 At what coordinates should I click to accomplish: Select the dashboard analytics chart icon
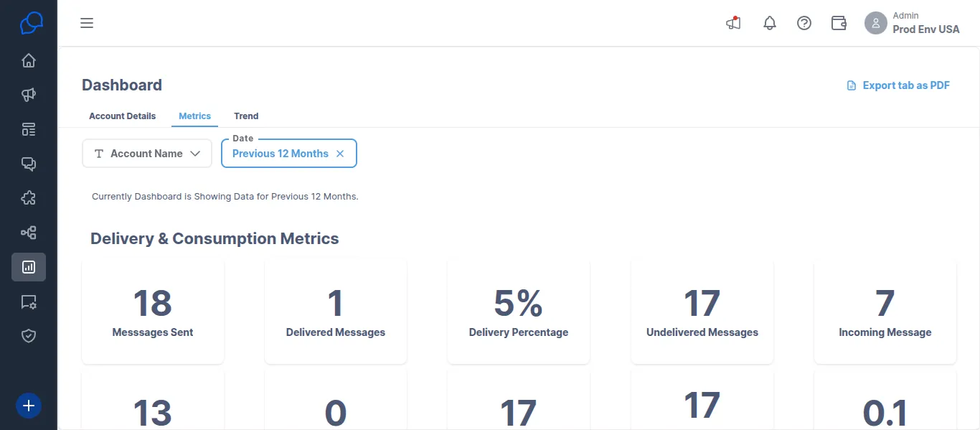(x=29, y=267)
